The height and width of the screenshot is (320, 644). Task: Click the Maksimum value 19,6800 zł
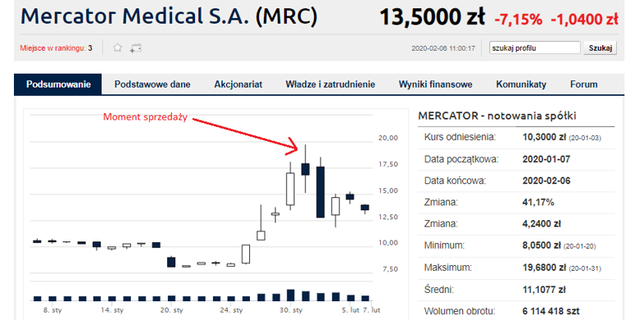click(542, 268)
